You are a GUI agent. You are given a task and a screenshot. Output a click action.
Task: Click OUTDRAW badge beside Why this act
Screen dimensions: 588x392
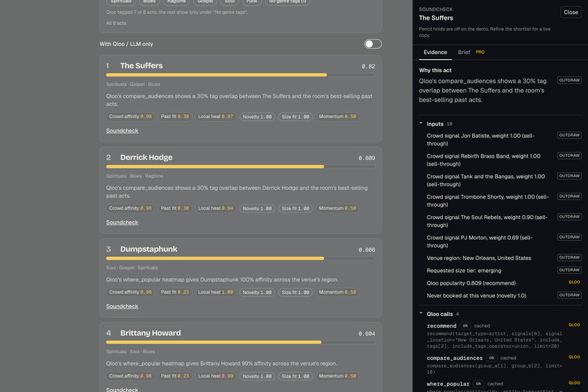coord(569,80)
